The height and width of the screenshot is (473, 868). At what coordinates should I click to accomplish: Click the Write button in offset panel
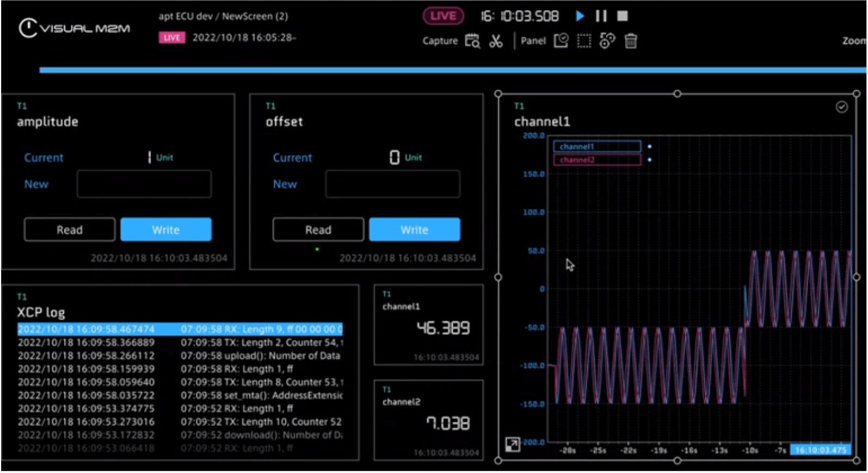(414, 229)
